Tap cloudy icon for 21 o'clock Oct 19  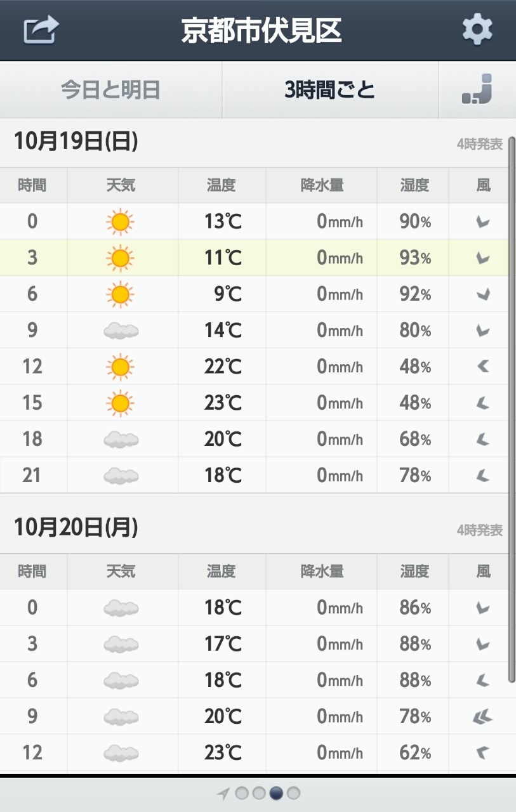click(x=121, y=475)
